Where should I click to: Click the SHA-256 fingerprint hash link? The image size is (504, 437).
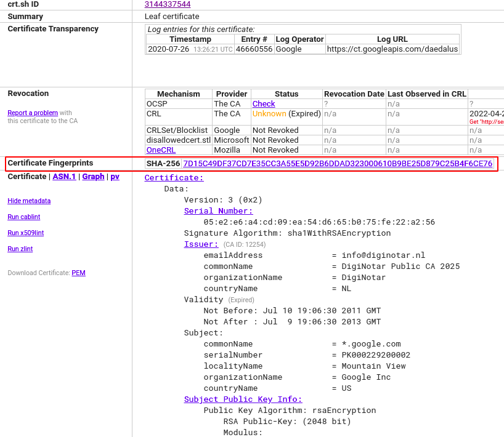(x=338, y=164)
